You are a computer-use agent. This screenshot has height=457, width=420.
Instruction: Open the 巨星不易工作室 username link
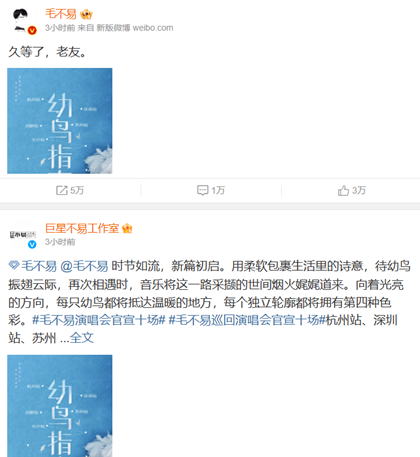pyautogui.click(x=82, y=228)
